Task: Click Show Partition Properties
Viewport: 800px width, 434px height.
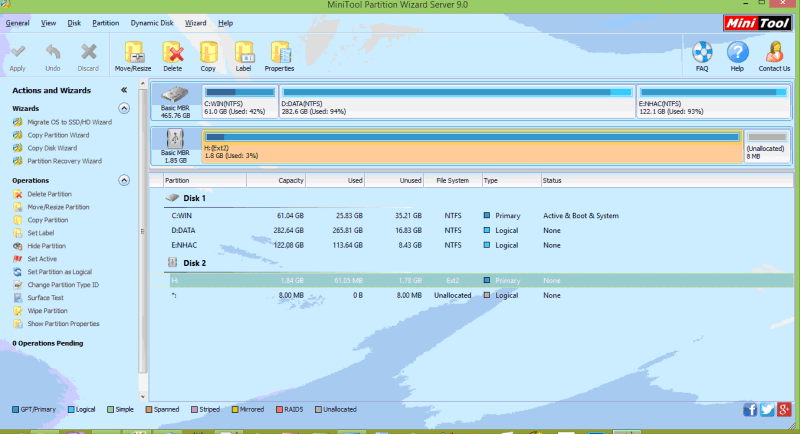Action: (x=63, y=324)
